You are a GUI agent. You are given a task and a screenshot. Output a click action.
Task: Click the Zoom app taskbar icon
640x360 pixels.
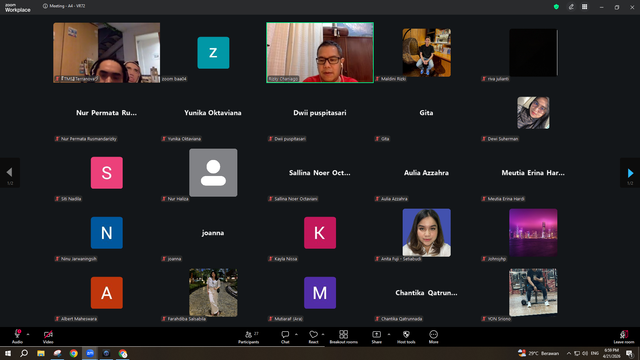90,353
